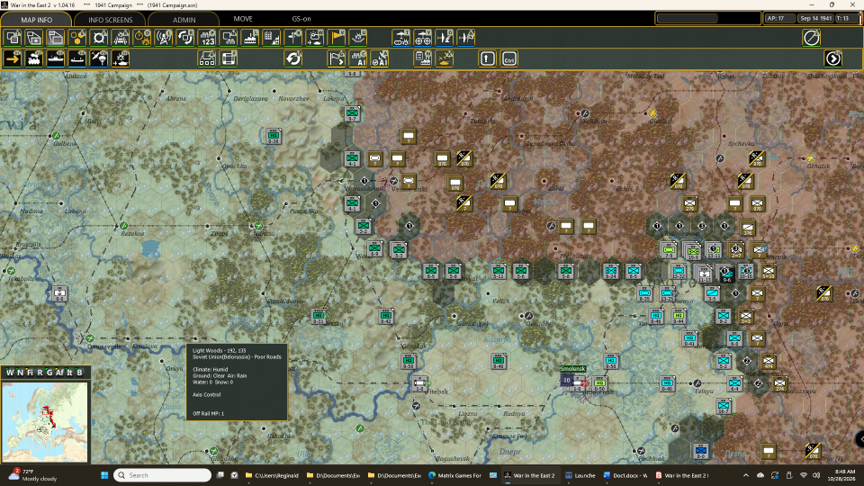
Task: Click the wheeled vehicle supply toolbar icon
Action: (x=423, y=38)
